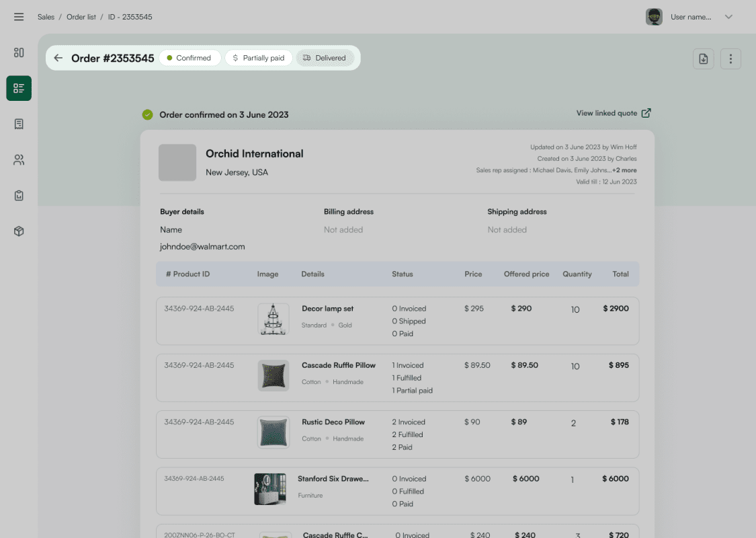View customers via the people sidebar icon
756x538 pixels.
pyautogui.click(x=18, y=159)
